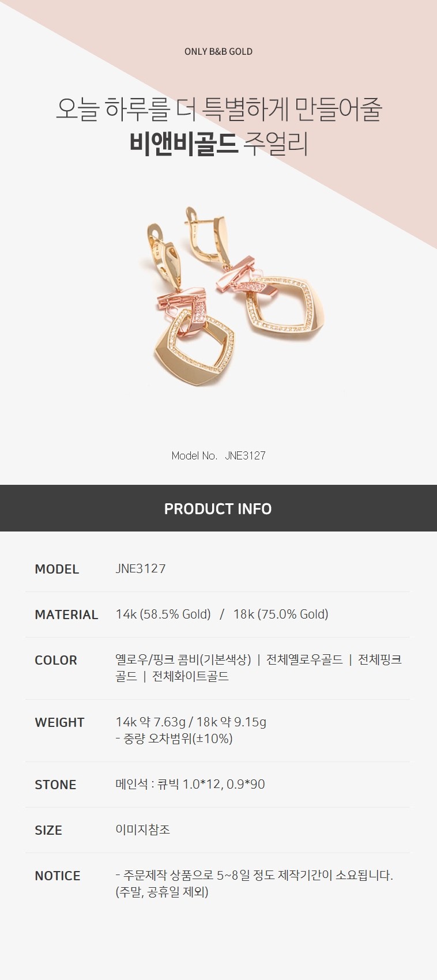Choose 전체옐로우골드 color option
Viewport: 437px width, 980px height.
pyautogui.click(x=304, y=659)
